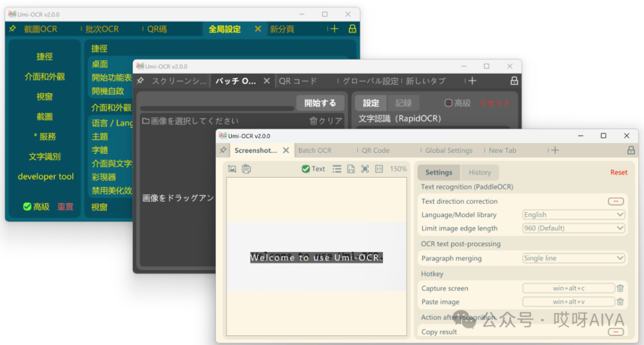Close the バッチ O... tab with its X
The width and height of the screenshot is (644, 345).
[x=267, y=81]
